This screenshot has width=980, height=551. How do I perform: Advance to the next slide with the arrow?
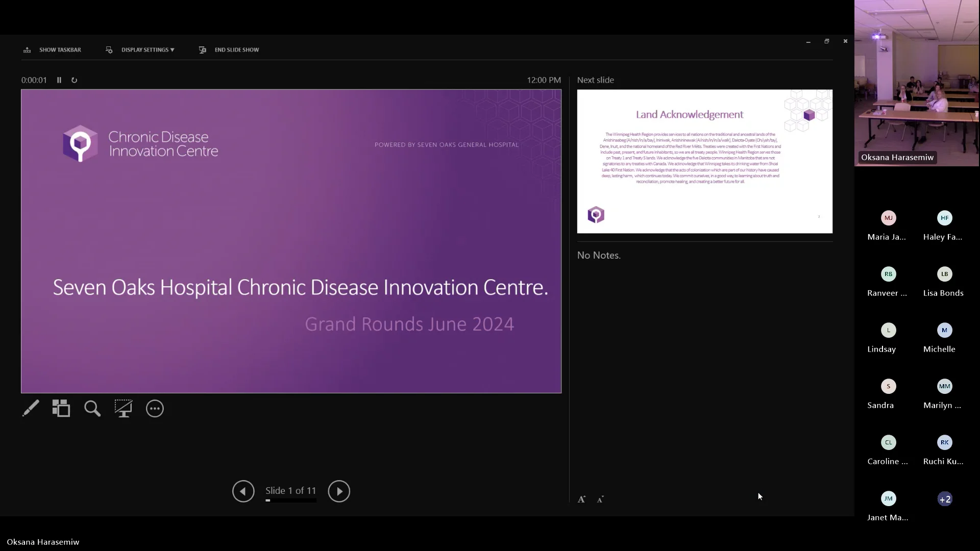click(339, 491)
